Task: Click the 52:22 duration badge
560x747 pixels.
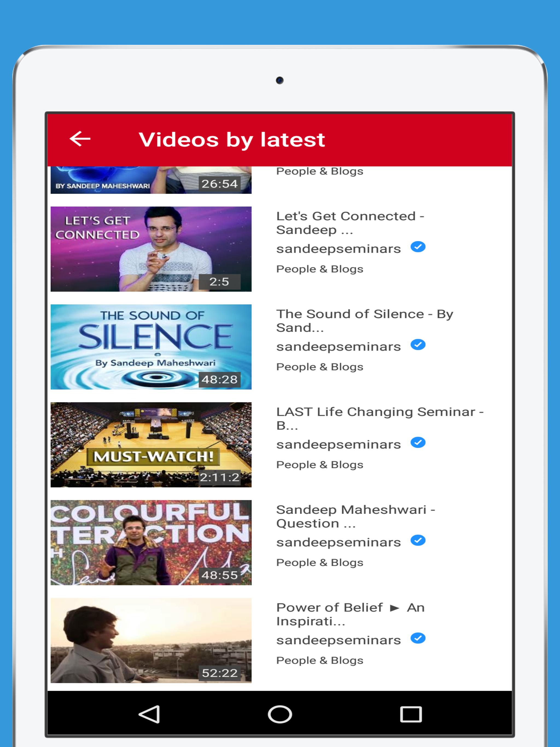Action: (220, 673)
